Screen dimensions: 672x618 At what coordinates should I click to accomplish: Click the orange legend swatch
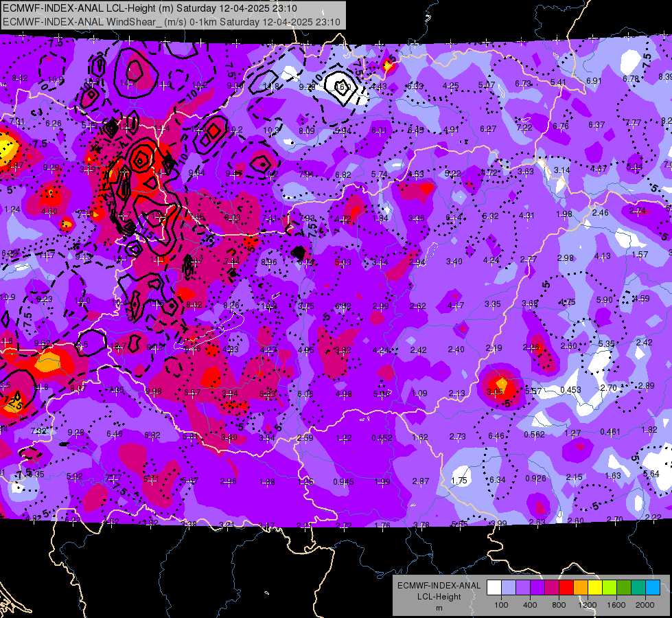[x=581, y=588]
